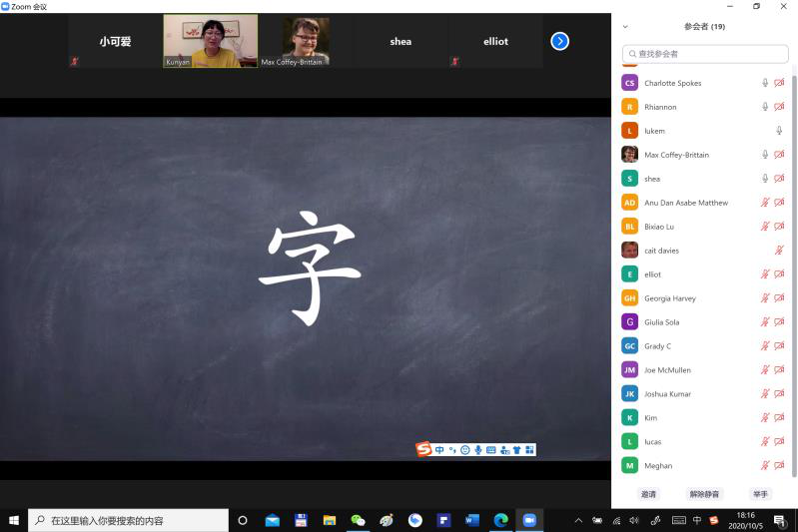Show the next video thumbnails with the blue arrow
Viewport: 798px width, 532px height.
click(560, 41)
